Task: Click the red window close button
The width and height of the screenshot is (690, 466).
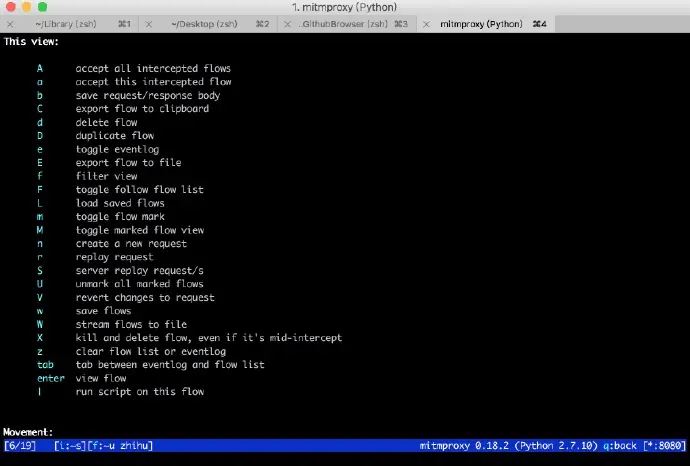Action: pyautogui.click(x=11, y=7)
